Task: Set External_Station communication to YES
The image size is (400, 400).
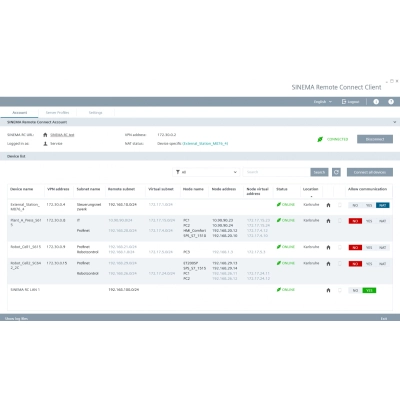Action: (x=369, y=205)
